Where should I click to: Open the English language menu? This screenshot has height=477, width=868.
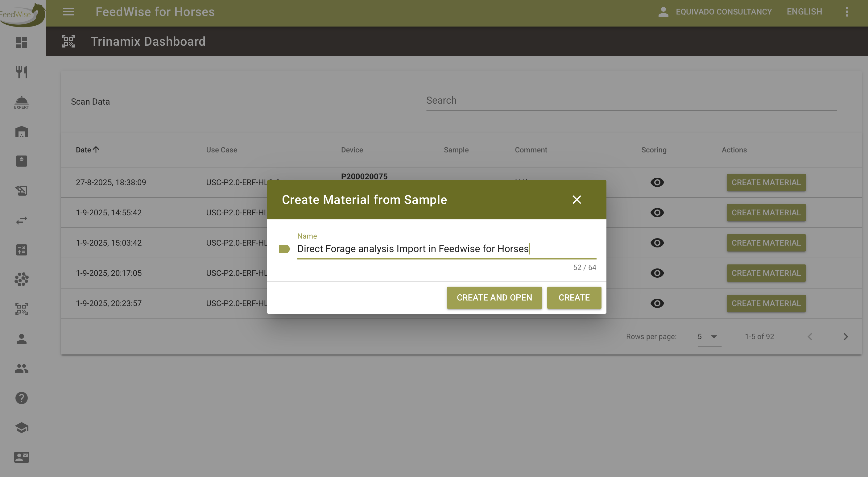pos(804,12)
